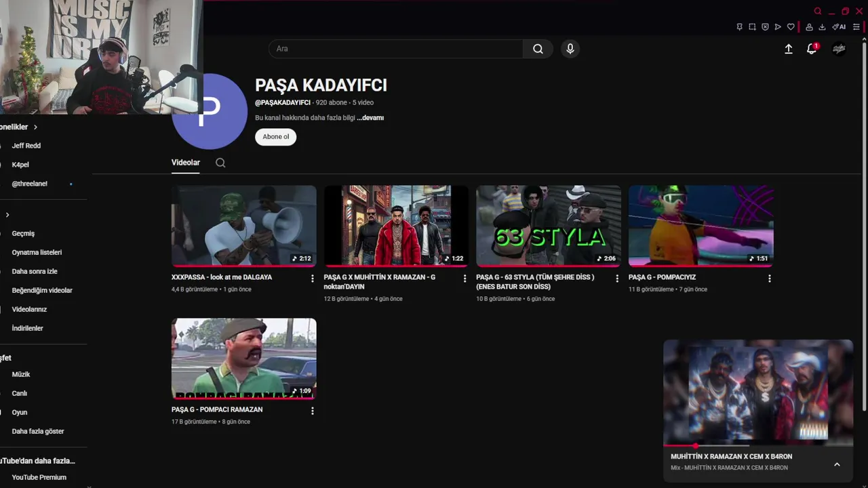This screenshot has height=488, width=868.
Task: Take a snapshot with the browser toolbar icon
Action: [752, 27]
